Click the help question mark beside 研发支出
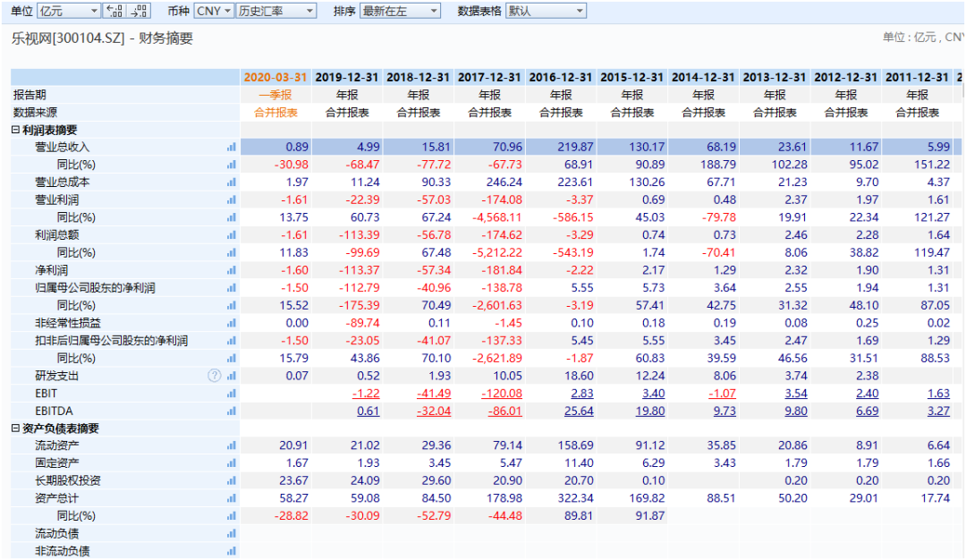This screenshot has width=966, height=560. (214, 376)
